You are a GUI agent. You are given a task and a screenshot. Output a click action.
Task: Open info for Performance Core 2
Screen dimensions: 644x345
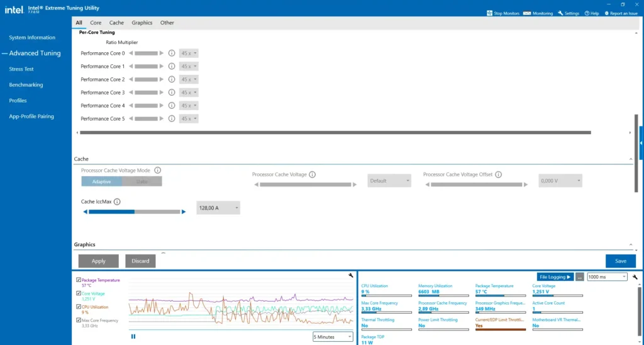coord(172,79)
